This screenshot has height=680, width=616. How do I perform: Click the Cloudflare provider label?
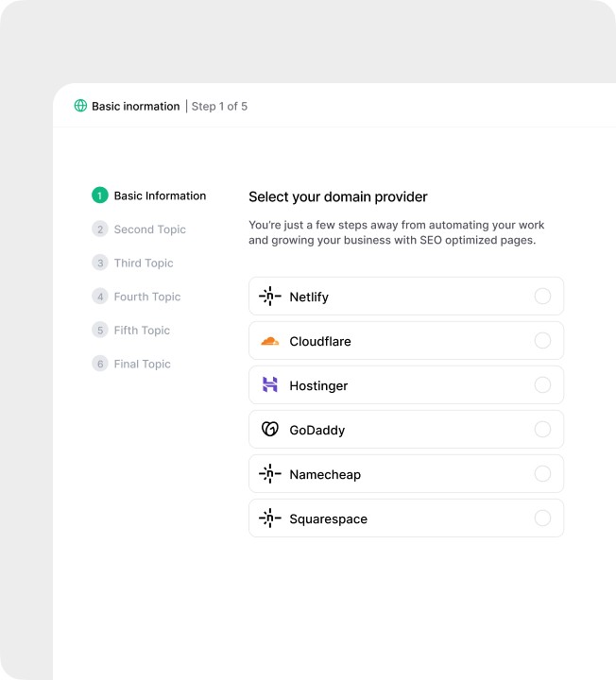[x=320, y=341]
